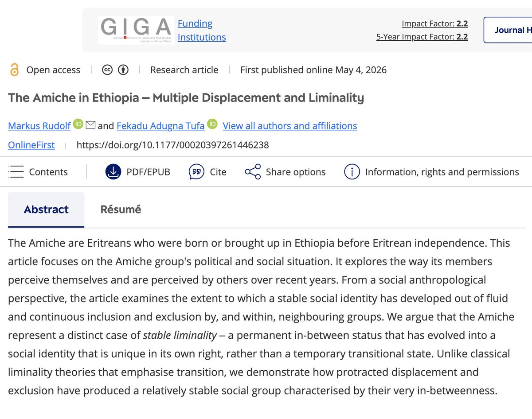Expand View all authors and affiliations
Image resolution: width=532 pixels, height=419 pixels.
click(290, 126)
